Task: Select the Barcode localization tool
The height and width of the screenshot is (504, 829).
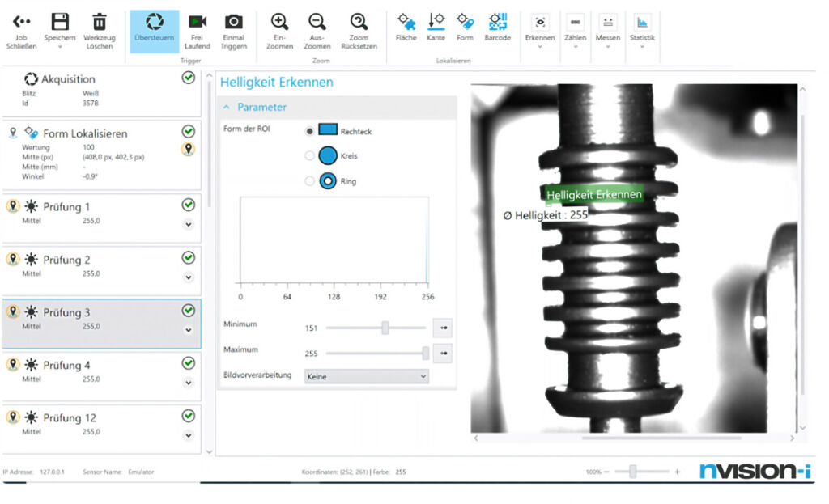Action: click(x=497, y=22)
